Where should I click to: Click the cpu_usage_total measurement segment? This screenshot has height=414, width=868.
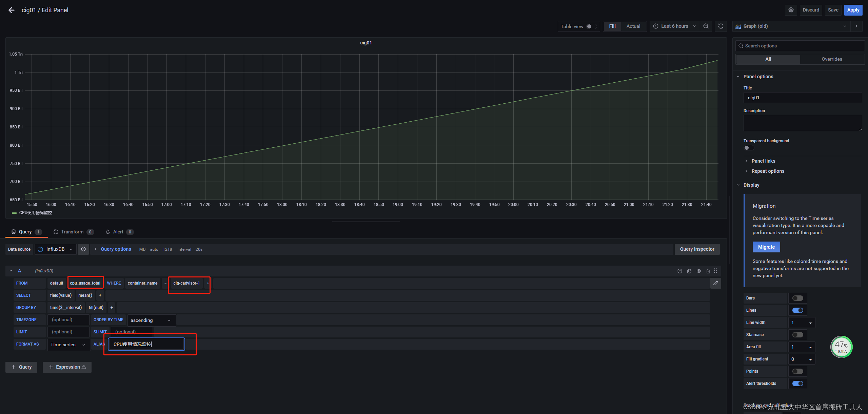[85, 283]
